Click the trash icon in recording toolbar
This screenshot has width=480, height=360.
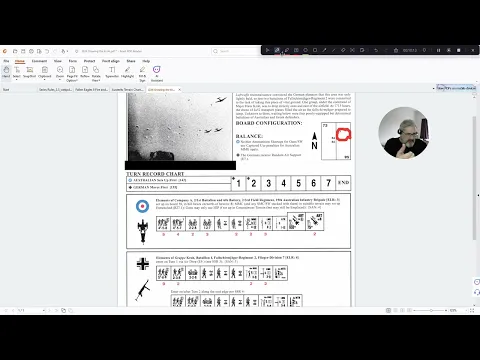point(396,50)
